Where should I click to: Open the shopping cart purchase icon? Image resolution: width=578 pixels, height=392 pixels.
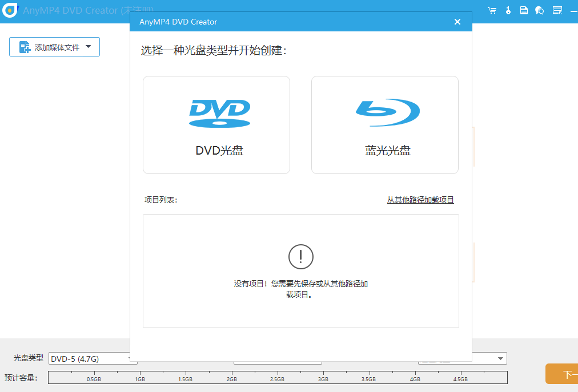(x=492, y=10)
